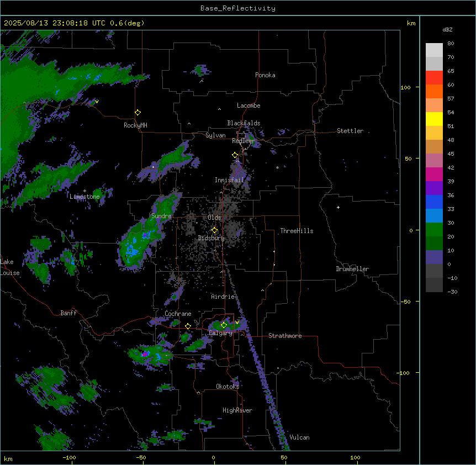Click the Stettler city label
Screen dimensions: 476x465
point(350,131)
